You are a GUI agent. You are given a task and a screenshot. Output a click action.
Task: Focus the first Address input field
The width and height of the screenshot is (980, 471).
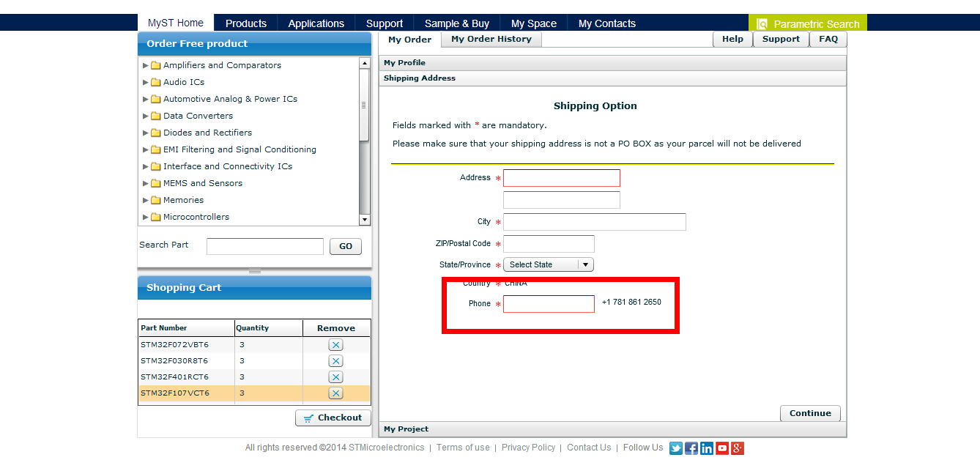(x=562, y=178)
